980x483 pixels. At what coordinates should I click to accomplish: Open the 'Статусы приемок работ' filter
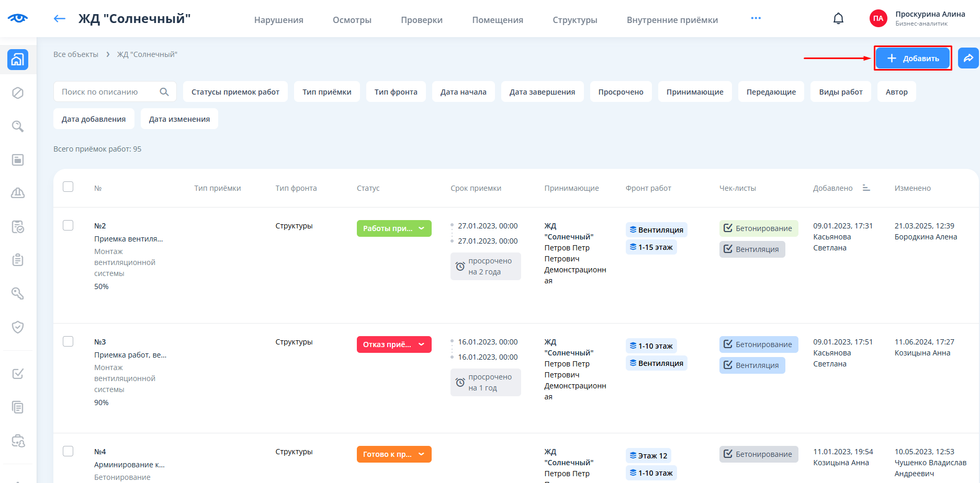235,92
